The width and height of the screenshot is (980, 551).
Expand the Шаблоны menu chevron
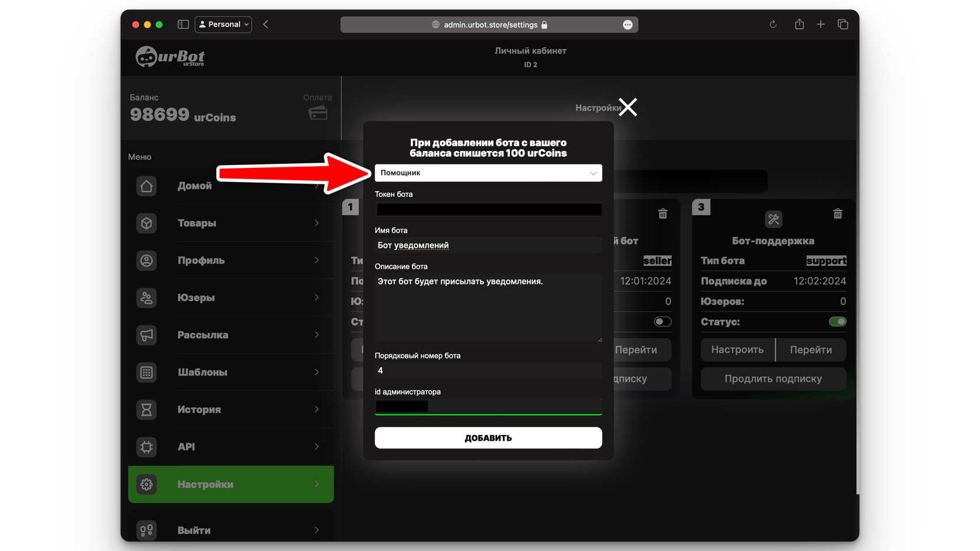316,372
